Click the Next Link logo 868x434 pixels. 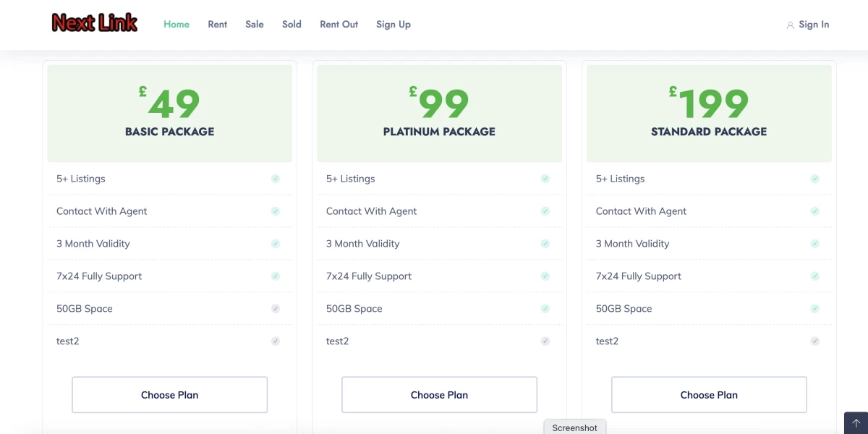[x=95, y=23]
